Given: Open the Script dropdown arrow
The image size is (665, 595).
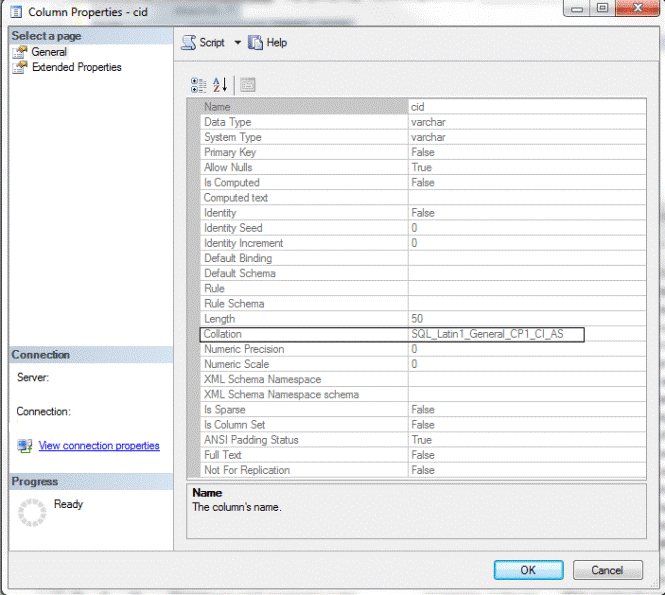Looking at the screenshot, I should coord(238,43).
